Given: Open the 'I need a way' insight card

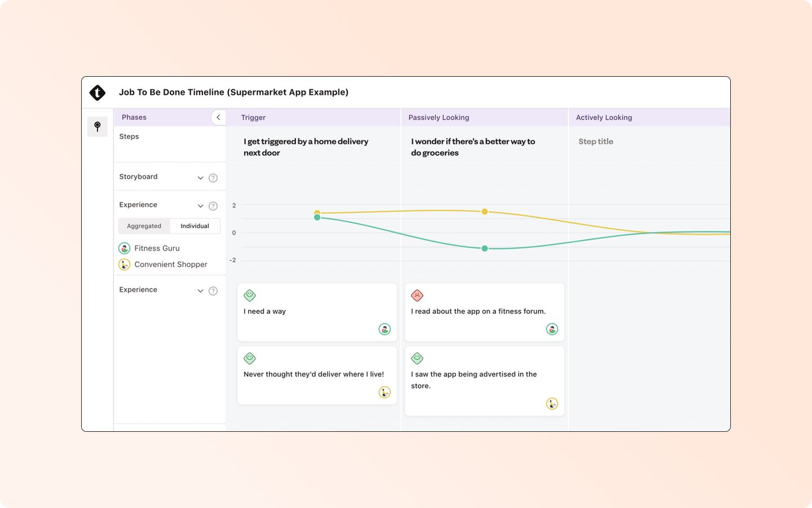Looking at the screenshot, I should pos(317,312).
